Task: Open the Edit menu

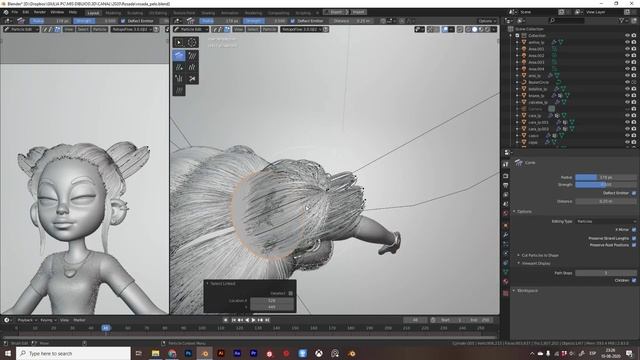Action: click(x=26, y=12)
